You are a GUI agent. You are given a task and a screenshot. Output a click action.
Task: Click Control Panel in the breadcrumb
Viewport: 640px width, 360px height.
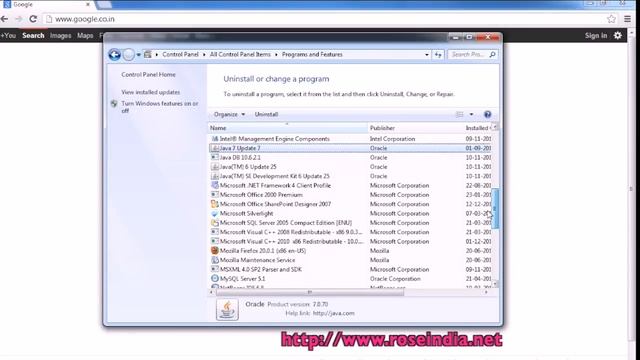click(x=180, y=54)
